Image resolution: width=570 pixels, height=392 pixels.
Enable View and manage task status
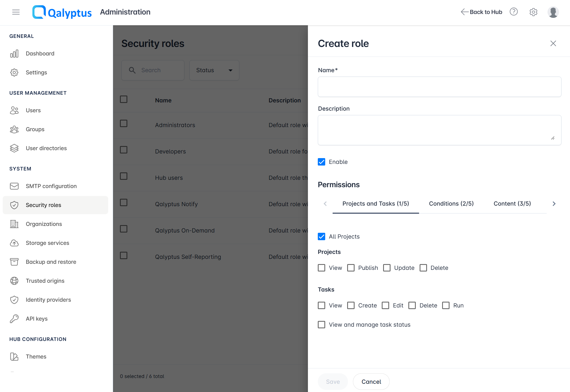[321, 325]
